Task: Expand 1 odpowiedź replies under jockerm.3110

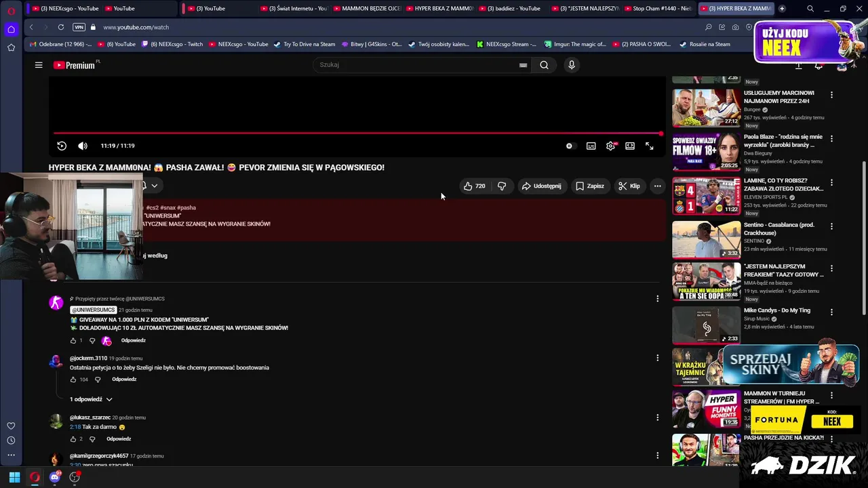Action: point(91,399)
